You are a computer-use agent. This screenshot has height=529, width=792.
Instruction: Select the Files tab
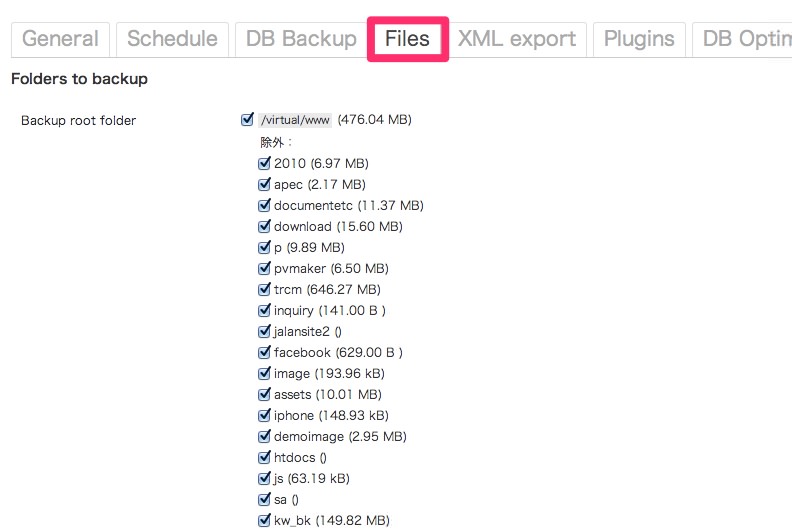point(407,39)
